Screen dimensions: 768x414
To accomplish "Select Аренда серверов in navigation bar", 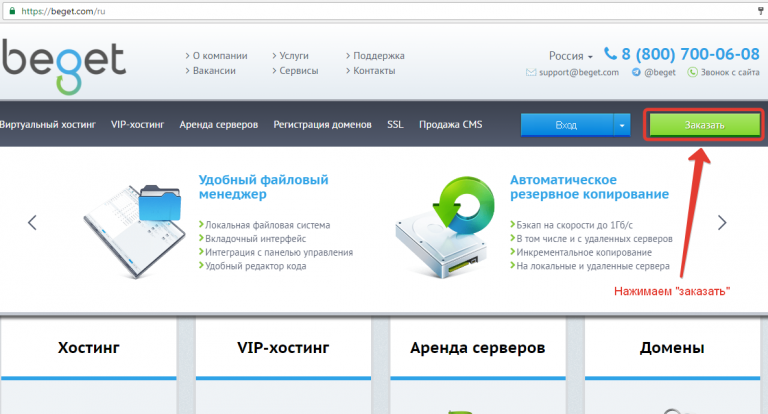I will [218, 124].
